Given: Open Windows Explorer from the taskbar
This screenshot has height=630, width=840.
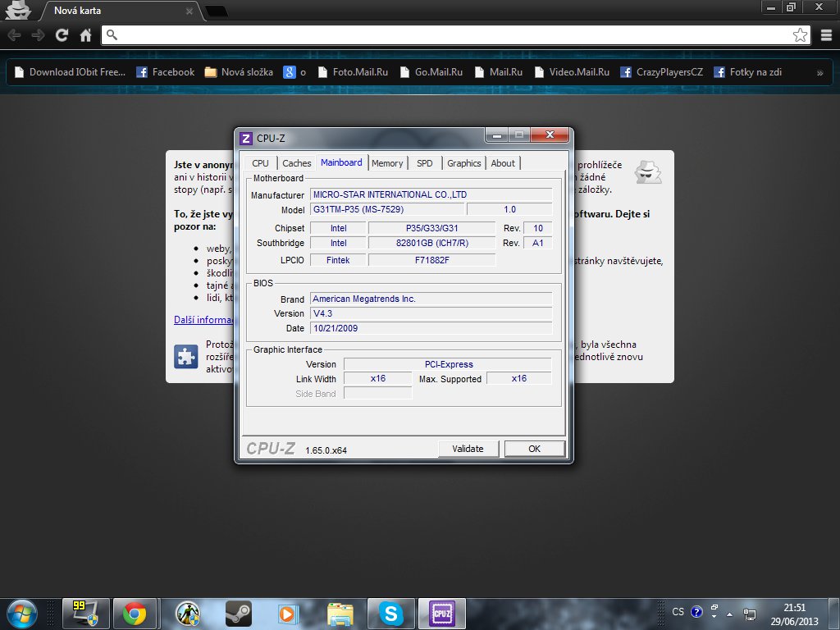Looking at the screenshot, I should pyautogui.click(x=340, y=614).
